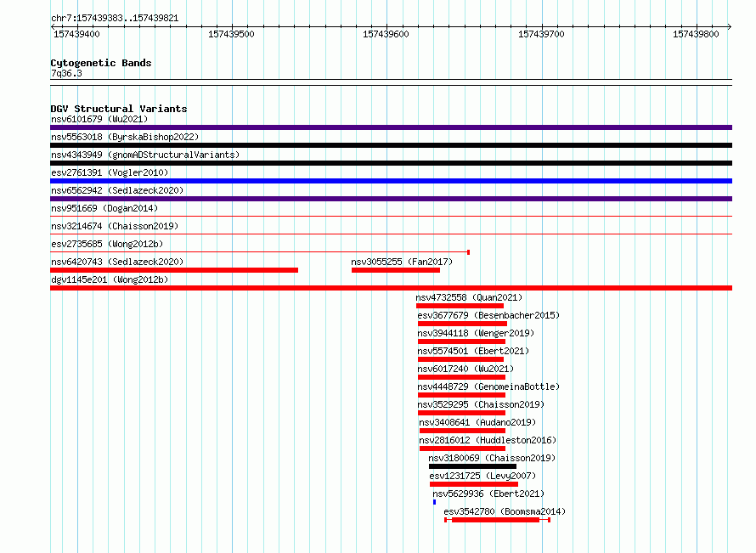The height and width of the screenshot is (553, 756).
Task: Click ruler position 157439500
Action: click(231, 34)
